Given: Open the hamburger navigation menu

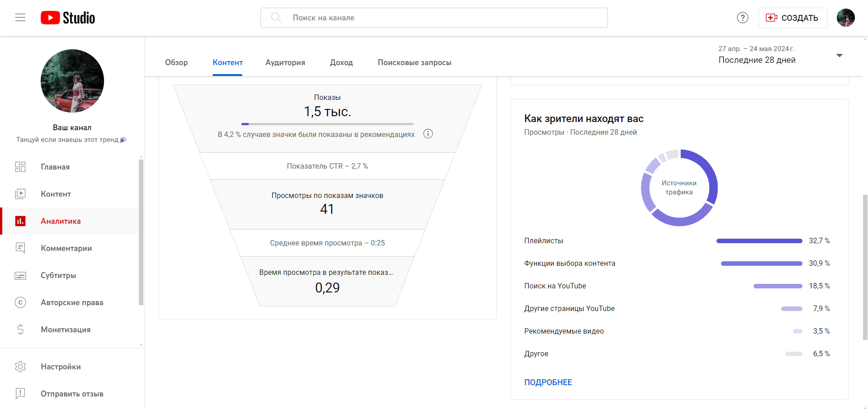Looking at the screenshot, I should pyautogui.click(x=20, y=18).
